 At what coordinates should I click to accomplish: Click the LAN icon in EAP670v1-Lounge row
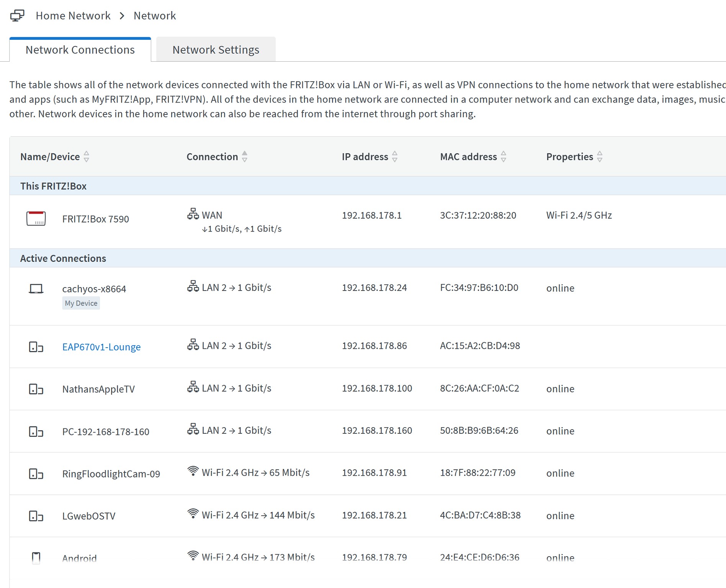(193, 345)
